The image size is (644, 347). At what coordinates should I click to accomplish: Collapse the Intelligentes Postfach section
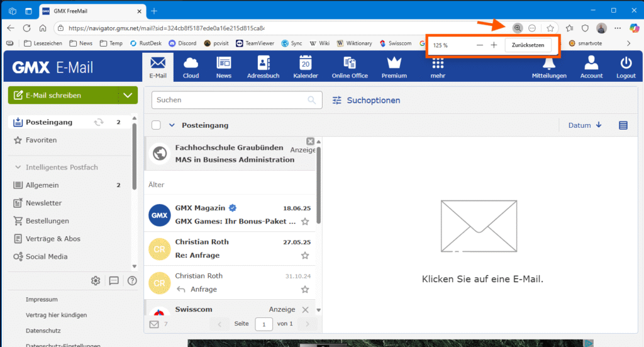coord(18,168)
